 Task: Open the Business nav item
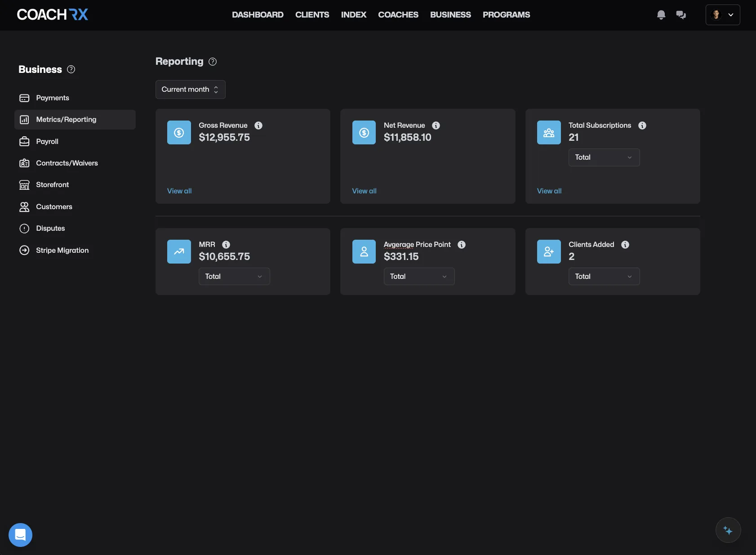[450, 15]
